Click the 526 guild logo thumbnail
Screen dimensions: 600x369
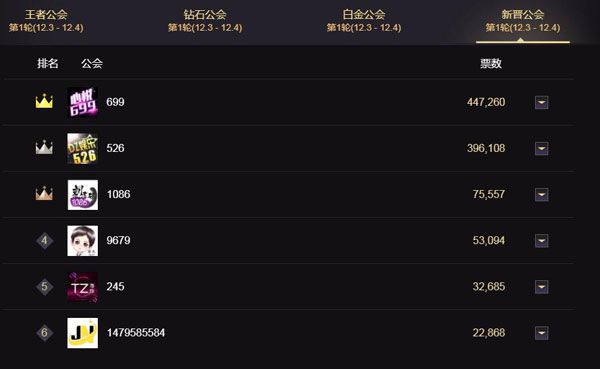coord(83,149)
